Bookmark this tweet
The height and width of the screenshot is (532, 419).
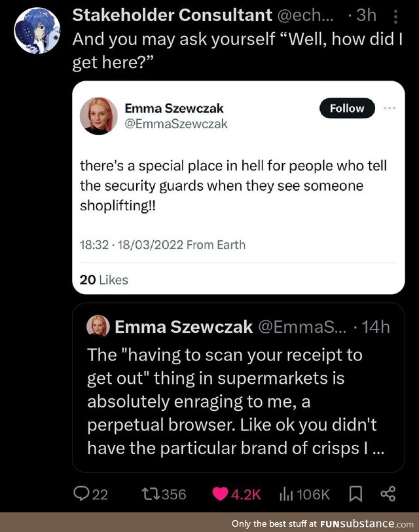click(356, 494)
